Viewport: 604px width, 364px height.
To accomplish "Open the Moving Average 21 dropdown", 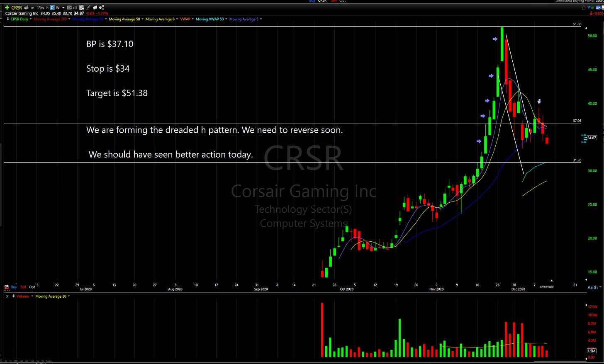I will 106,19.
